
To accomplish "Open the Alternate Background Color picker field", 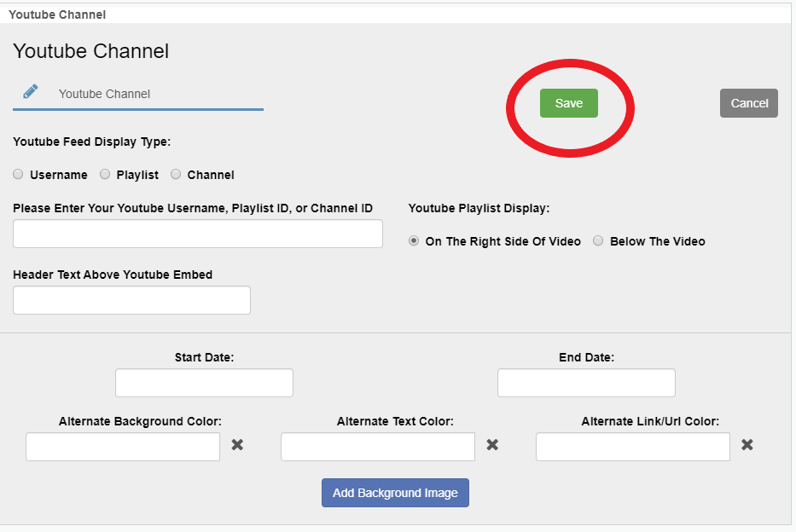I will click(123, 447).
